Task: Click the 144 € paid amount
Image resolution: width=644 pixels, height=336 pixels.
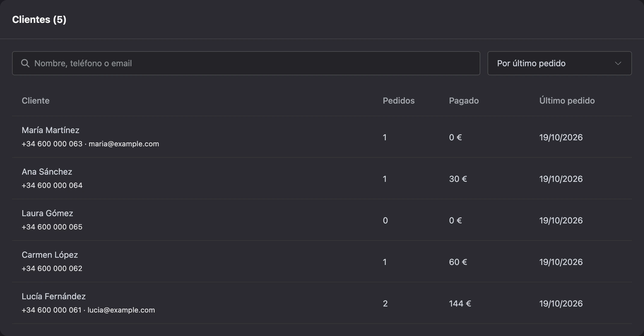Action: pyautogui.click(x=460, y=303)
